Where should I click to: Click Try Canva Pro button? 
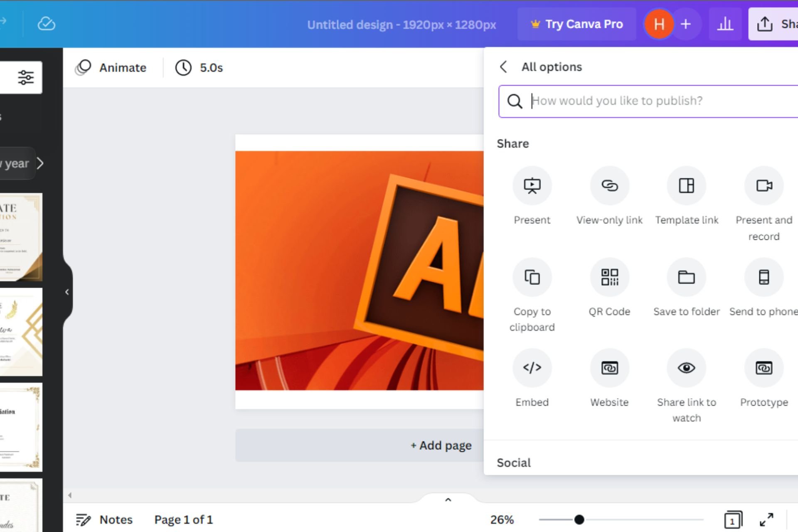576,24
